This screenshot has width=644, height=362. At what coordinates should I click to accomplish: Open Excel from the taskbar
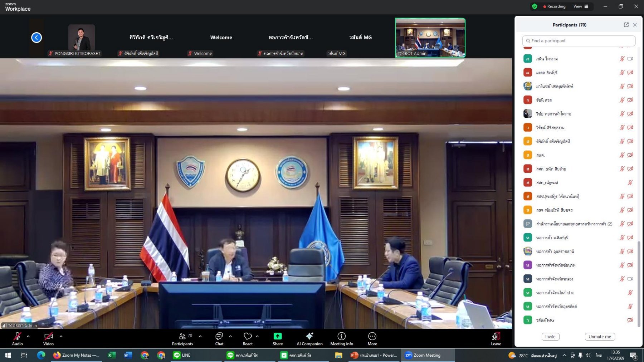tap(111, 355)
